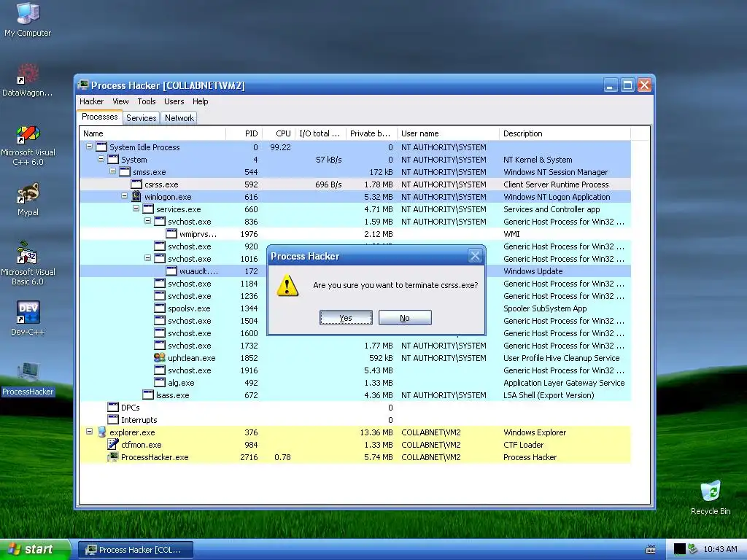Screen dimensions: 747x560
Task: Collapse the explorer.exe tree node
Action: click(x=89, y=432)
